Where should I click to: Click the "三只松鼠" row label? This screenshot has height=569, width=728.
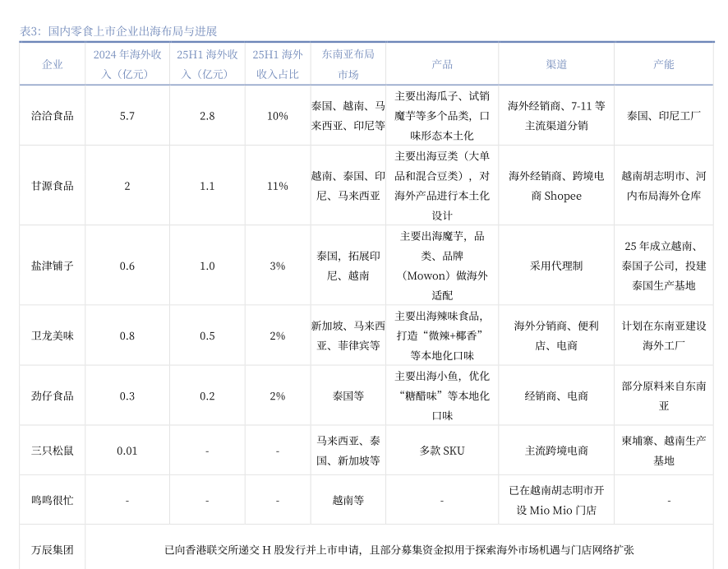(53, 451)
